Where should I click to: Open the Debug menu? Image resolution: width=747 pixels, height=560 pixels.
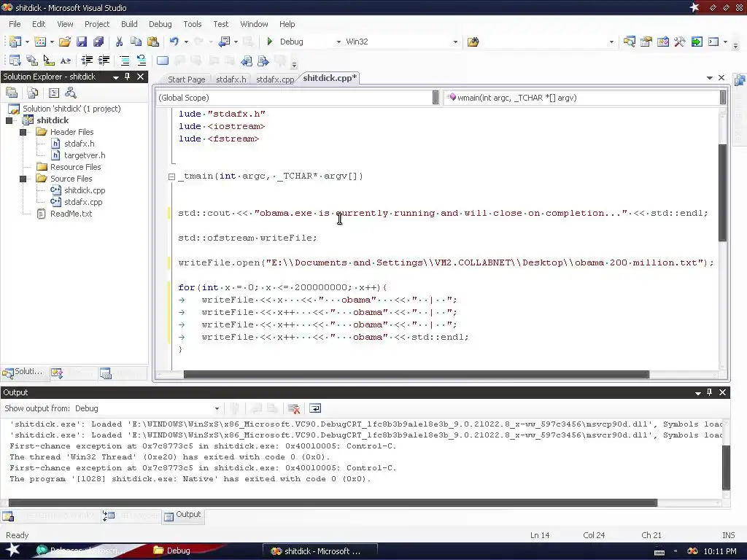click(x=160, y=24)
